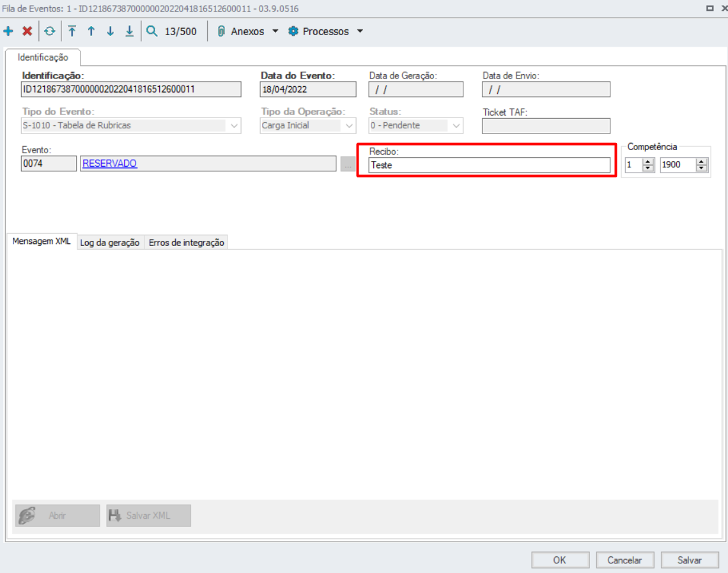728x573 pixels.
Task: Click the Competência month field
Action: pyautogui.click(x=634, y=165)
